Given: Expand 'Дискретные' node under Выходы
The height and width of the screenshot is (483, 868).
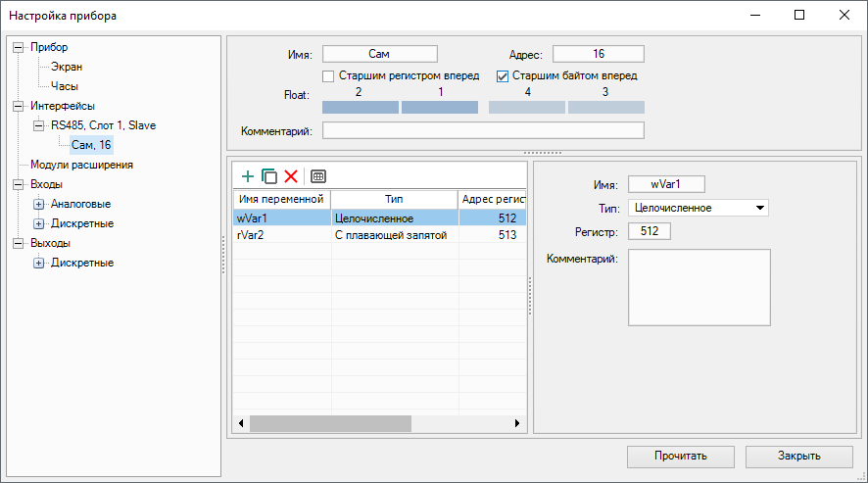Looking at the screenshot, I should 39,263.
